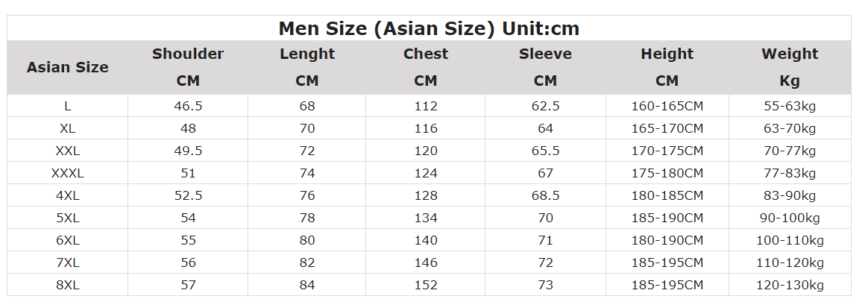This screenshot has width=868, height=302.
Task: Click the Chest column header
Action: coord(426,54)
